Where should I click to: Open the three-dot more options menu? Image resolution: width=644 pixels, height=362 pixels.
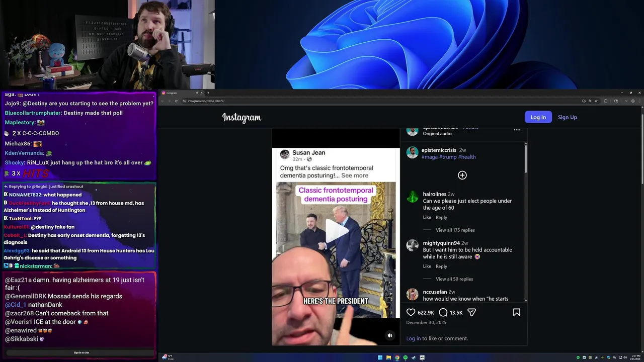516,130
